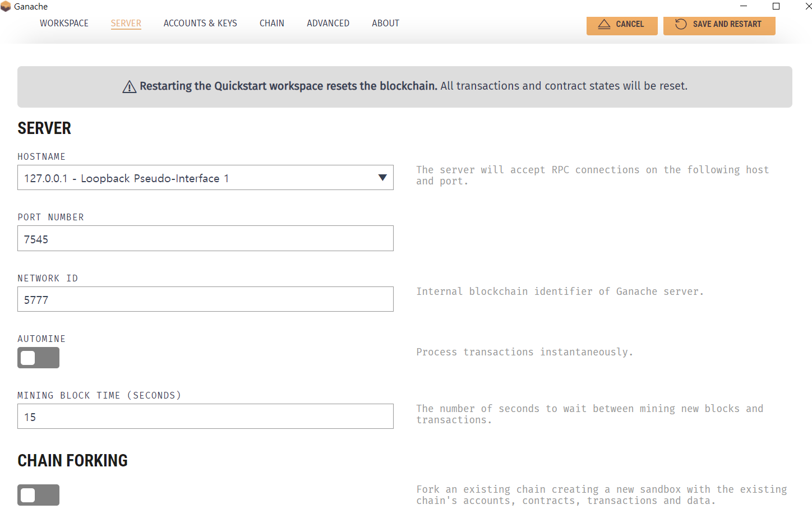Click the "HOSTNAME" field label
Viewport: 812px width, 532px height.
click(x=41, y=157)
